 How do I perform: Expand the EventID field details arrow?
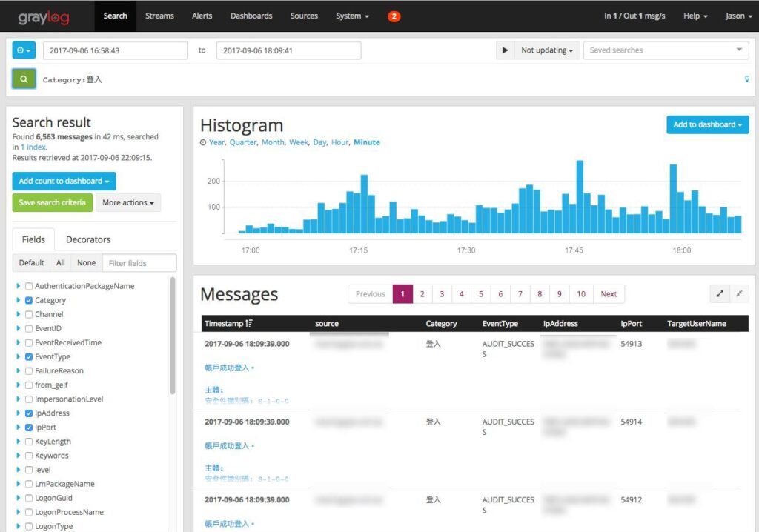pyautogui.click(x=18, y=328)
